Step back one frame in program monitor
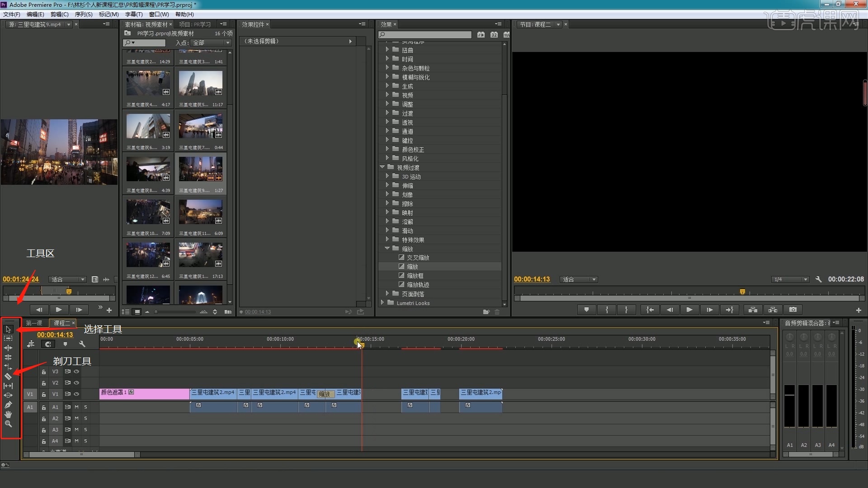The width and height of the screenshot is (868, 488). tap(670, 310)
